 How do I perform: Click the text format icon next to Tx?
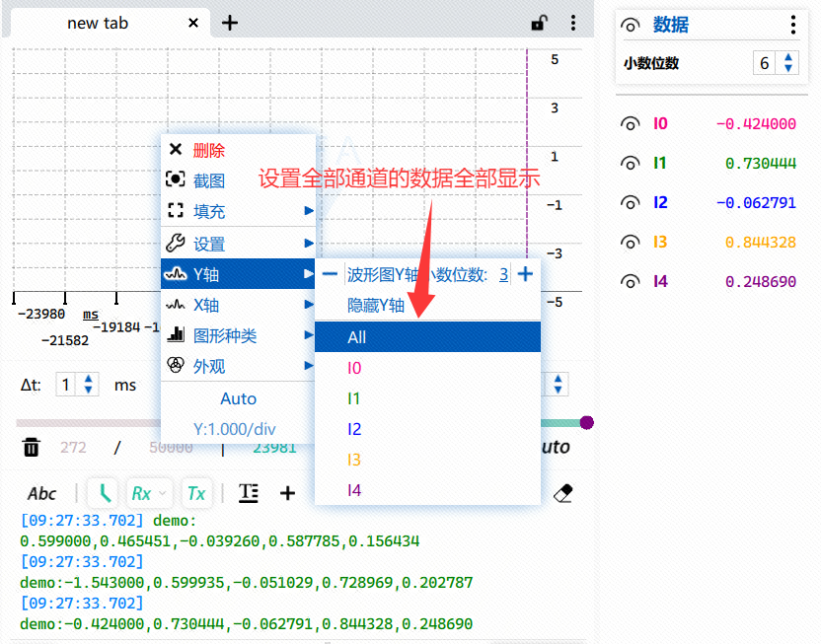click(249, 493)
